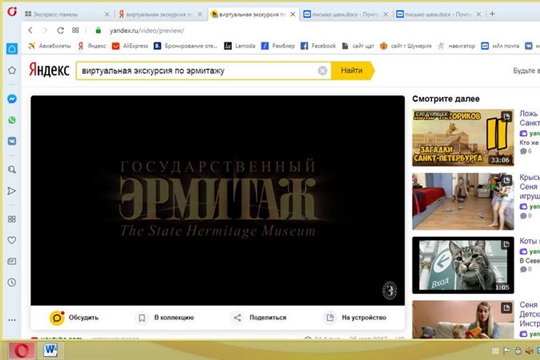
Task: Click Word icon in taskbar
Action: pos(51,350)
